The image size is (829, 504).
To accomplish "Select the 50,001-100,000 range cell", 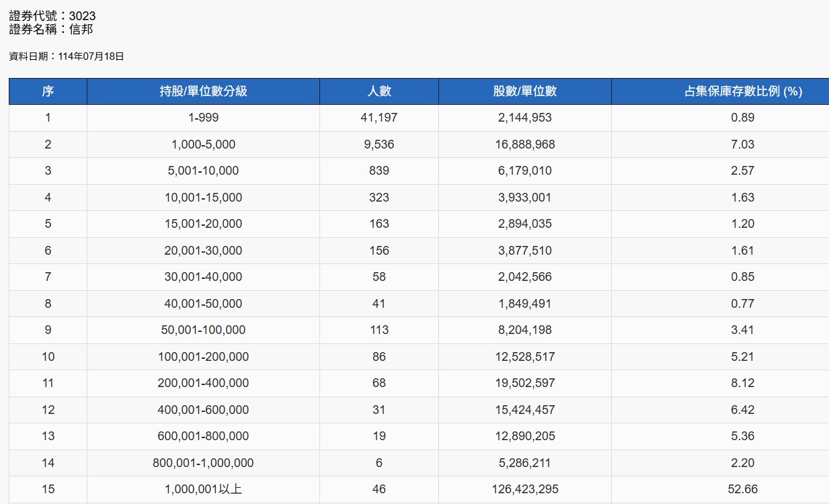I will (x=203, y=330).
